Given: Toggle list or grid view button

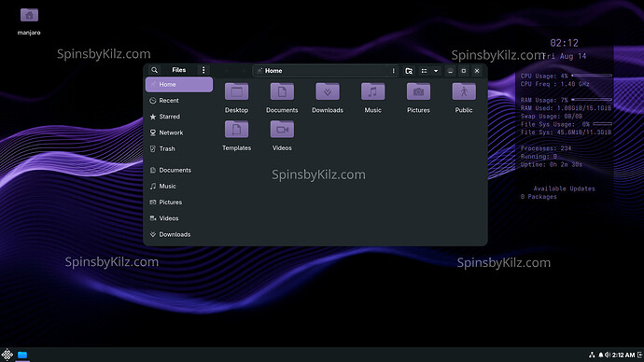Looking at the screenshot, I should [x=424, y=71].
